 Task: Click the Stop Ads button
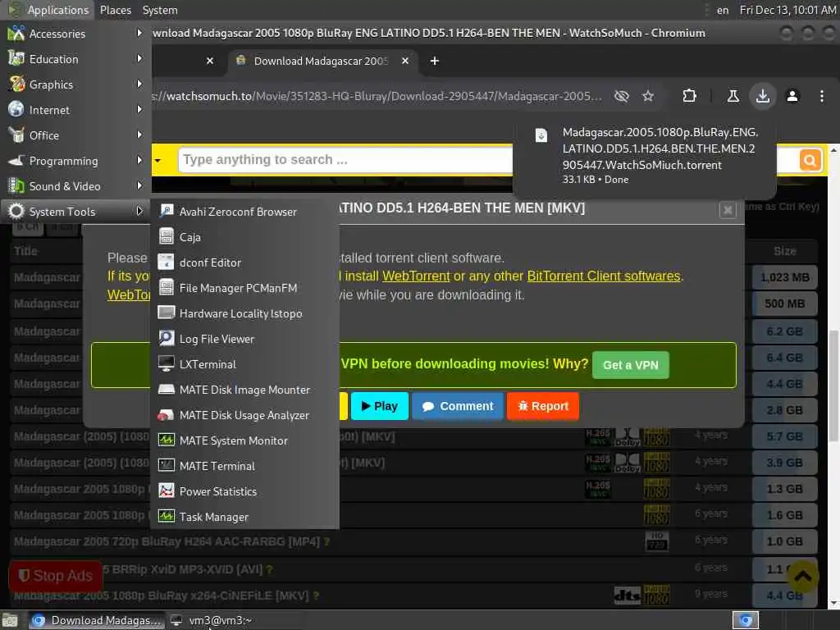[x=55, y=575]
